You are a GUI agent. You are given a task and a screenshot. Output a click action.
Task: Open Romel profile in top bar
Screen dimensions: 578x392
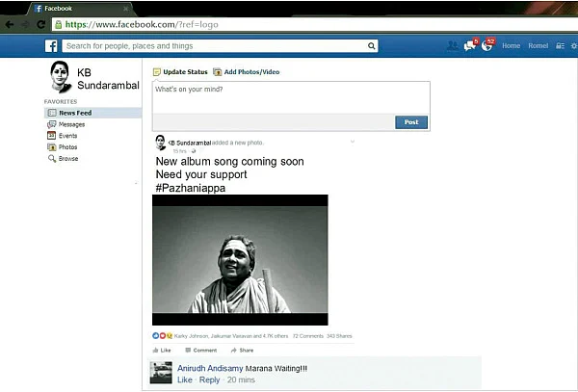[x=539, y=45]
